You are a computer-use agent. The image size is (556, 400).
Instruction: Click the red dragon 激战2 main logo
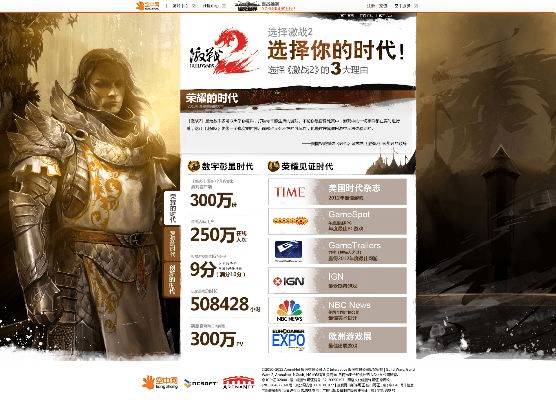tap(223, 52)
